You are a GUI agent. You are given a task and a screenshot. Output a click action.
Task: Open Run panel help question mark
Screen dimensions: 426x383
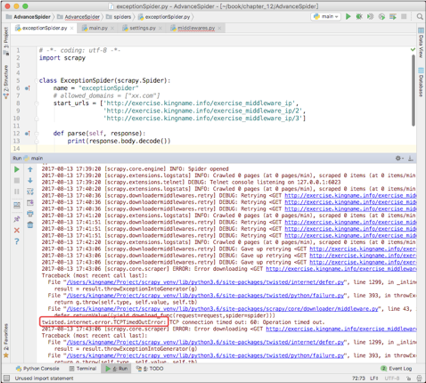pos(17,241)
